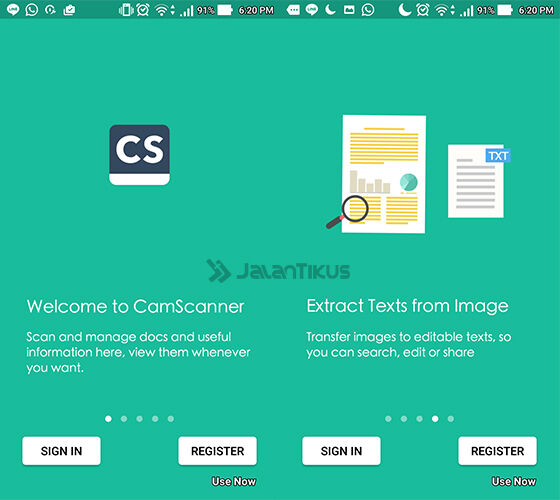
Task: Tap the 91% battery percentage on left screen
Action: click(x=206, y=10)
